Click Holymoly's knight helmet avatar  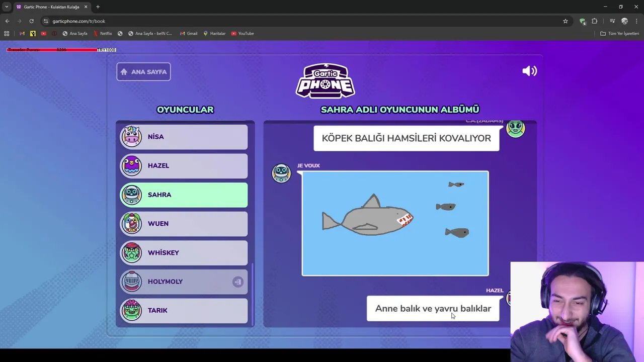tap(131, 282)
